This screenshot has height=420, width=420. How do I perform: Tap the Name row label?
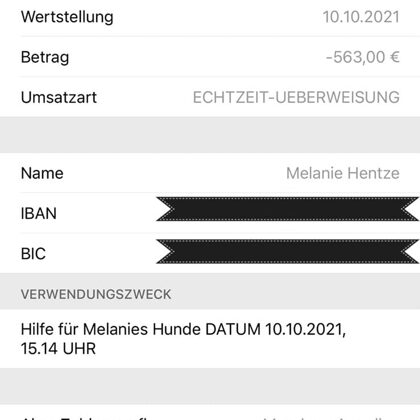point(42,173)
